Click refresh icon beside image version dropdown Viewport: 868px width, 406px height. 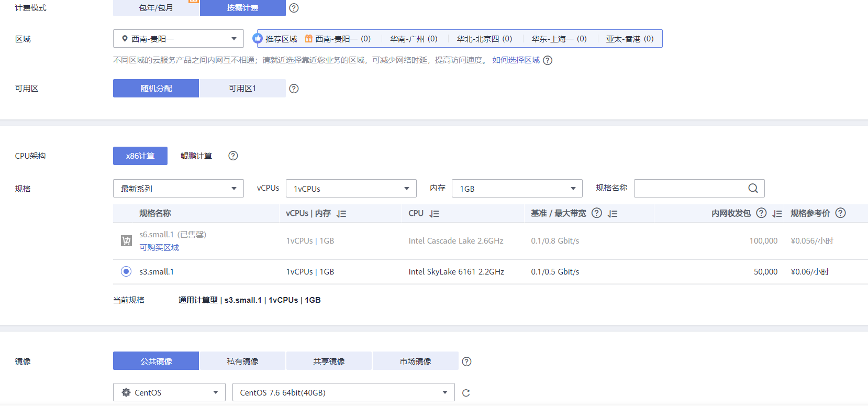point(466,393)
